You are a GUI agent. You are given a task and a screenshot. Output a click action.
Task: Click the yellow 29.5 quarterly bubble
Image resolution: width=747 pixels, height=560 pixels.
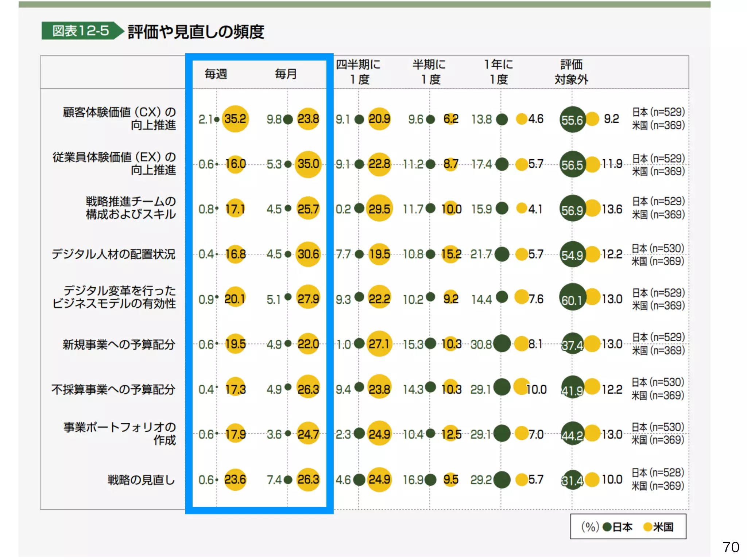pos(379,209)
